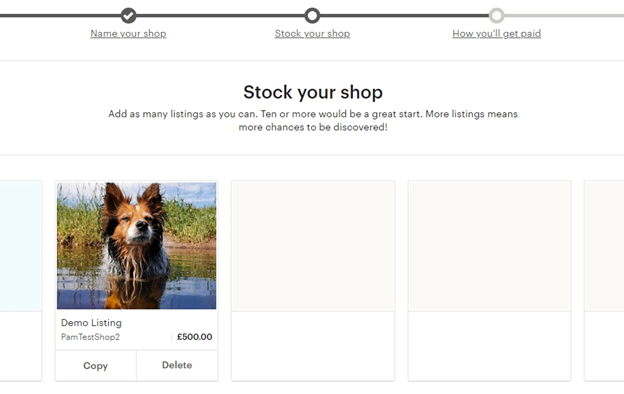Open the dog photo listing thumbnail

coord(136,246)
